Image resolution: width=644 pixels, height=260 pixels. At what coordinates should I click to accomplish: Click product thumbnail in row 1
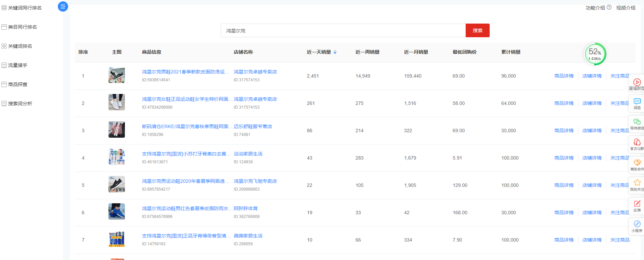click(x=117, y=75)
